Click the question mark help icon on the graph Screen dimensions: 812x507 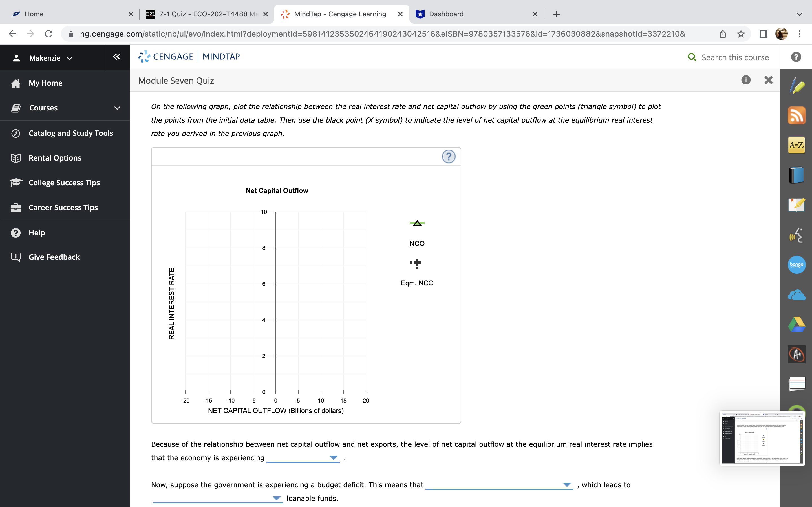click(449, 156)
